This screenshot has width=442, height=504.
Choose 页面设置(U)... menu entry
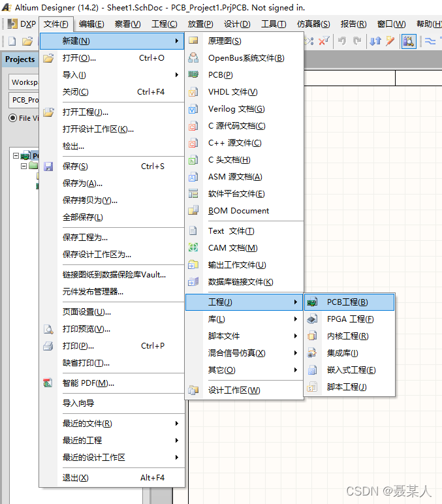coord(112,312)
